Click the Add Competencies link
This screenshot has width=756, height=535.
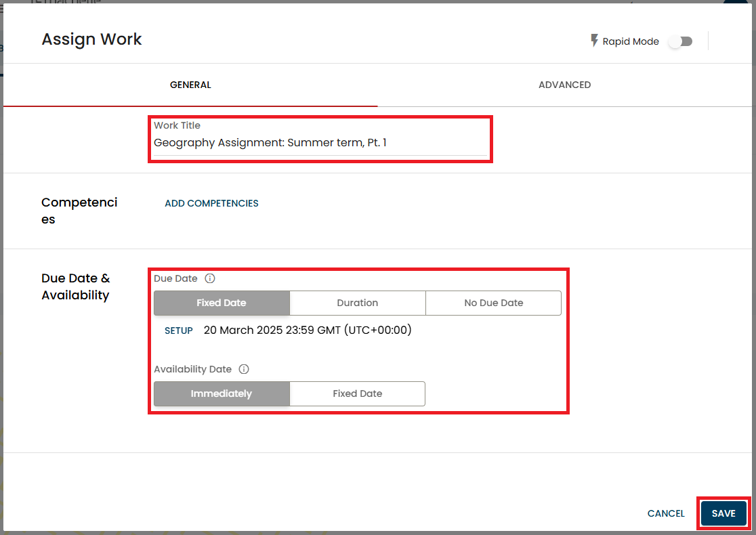point(211,203)
